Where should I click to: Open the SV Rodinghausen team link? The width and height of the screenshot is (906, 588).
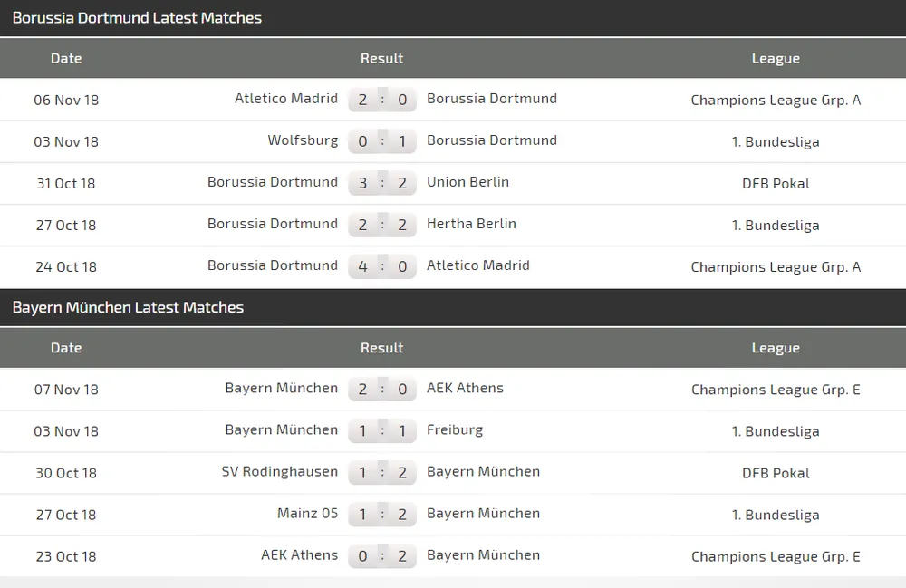pyautogui.click(x=280, y=471)
